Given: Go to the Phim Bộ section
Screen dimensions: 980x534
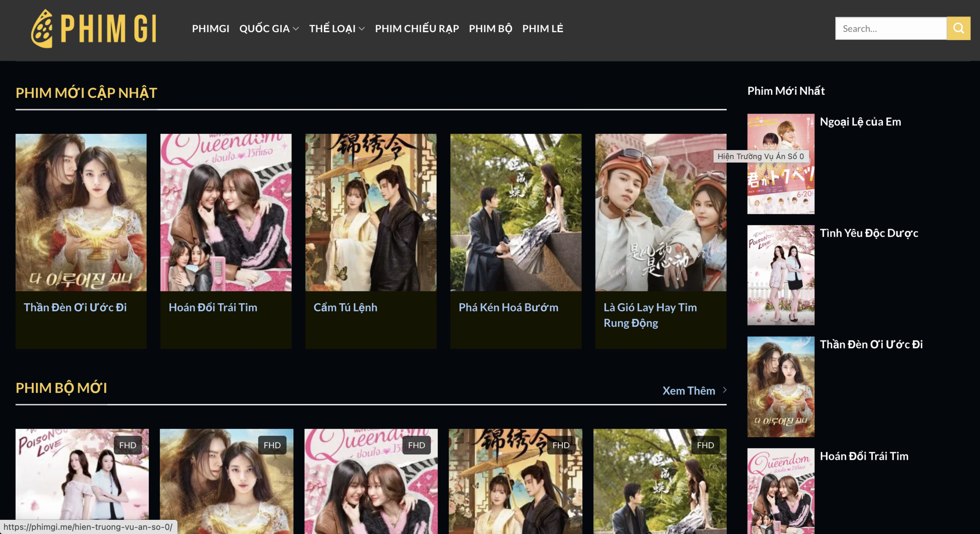Looking at the screenshot, I should pos(490,29).
